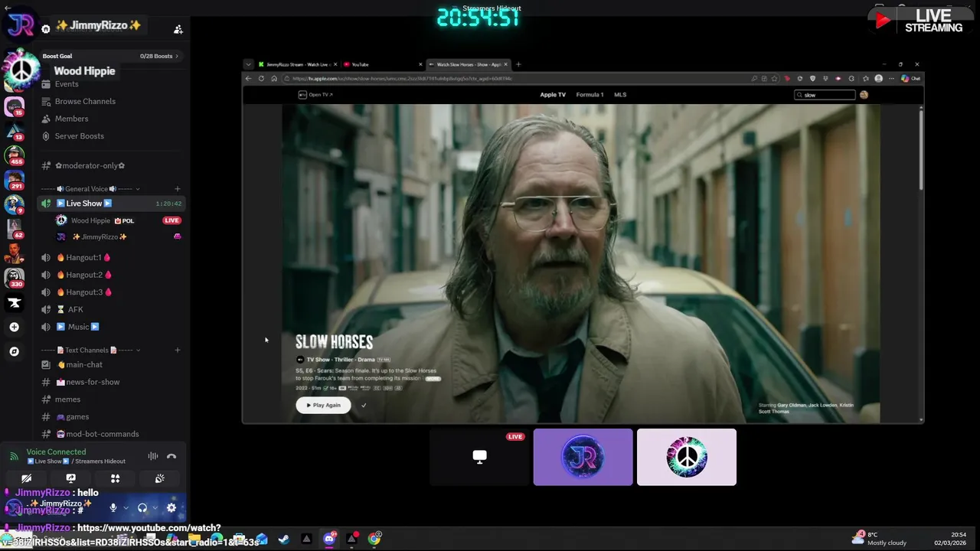Select the LIVE screen share tile
Screen dimensions: 980x551
479,457
